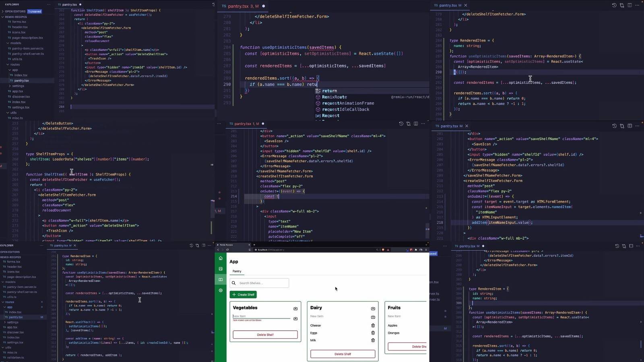Collapse the models folder in the top-left explorer
Screen dimensions: 644x362
8,43
